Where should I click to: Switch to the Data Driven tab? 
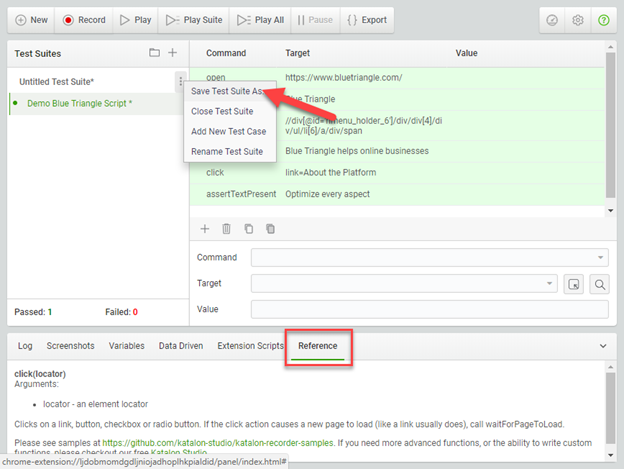(x=181, y=346)
